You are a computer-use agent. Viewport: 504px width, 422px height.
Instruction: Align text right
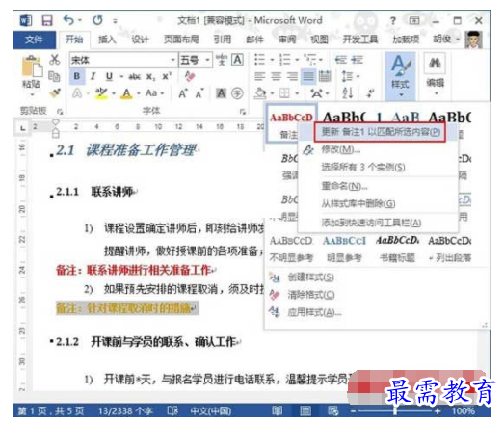pyautogui.click(x=292, y=76)
